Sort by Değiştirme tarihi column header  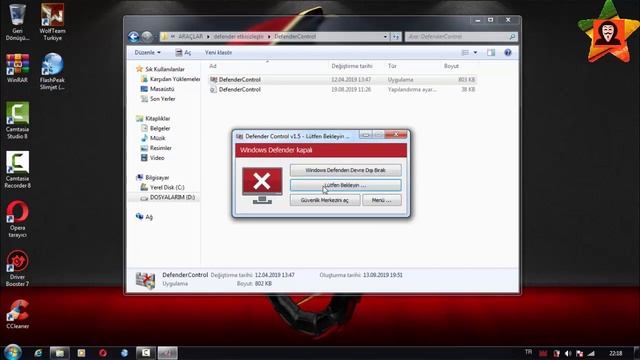click(x=352, y=66)
